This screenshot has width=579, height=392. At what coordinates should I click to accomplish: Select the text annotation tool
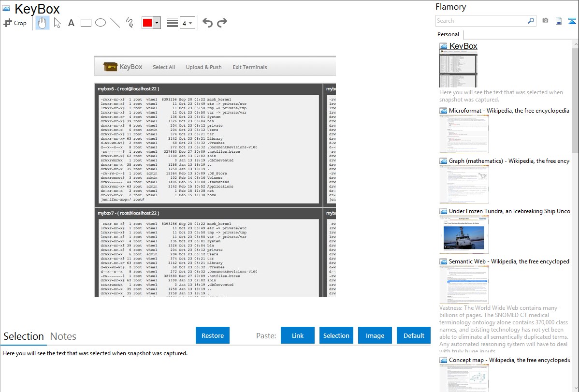pos(71,23)
